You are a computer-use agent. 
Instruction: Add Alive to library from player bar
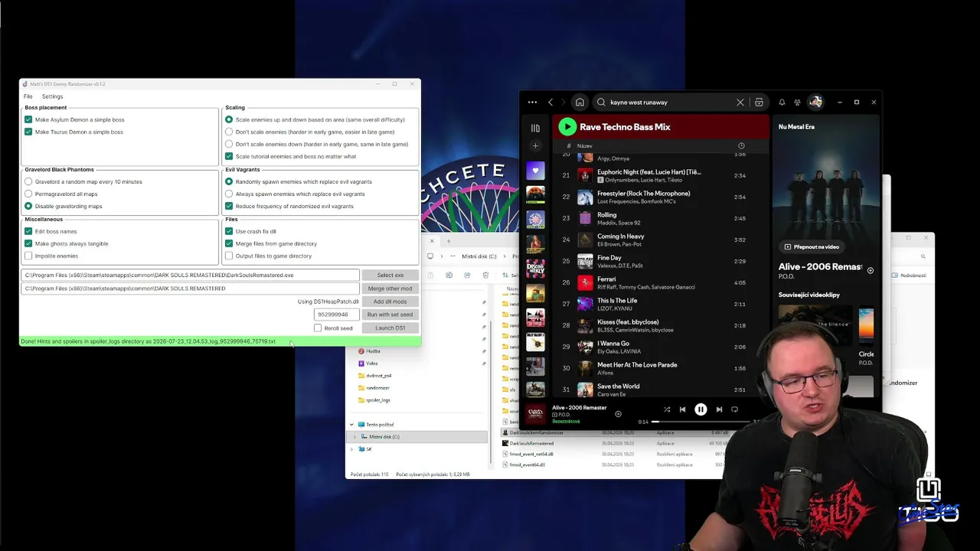[618, 414]
